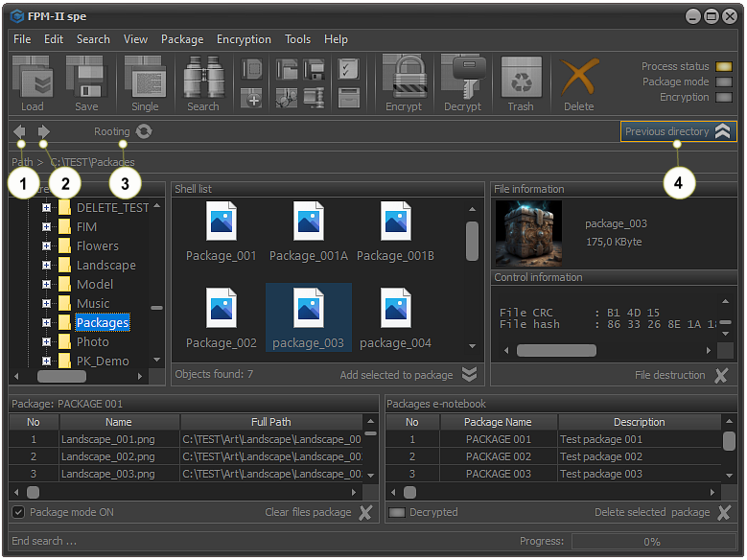Screen dimensions: 747x560
Task: Click Delete selected package X icon
Action: point(724,512)
